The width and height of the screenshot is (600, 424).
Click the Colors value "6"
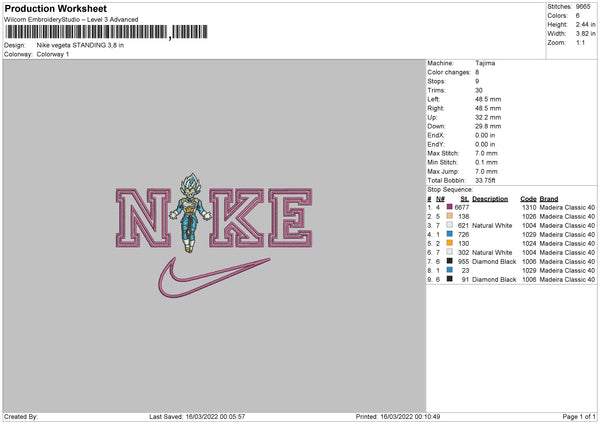click(x=578, y=16)
